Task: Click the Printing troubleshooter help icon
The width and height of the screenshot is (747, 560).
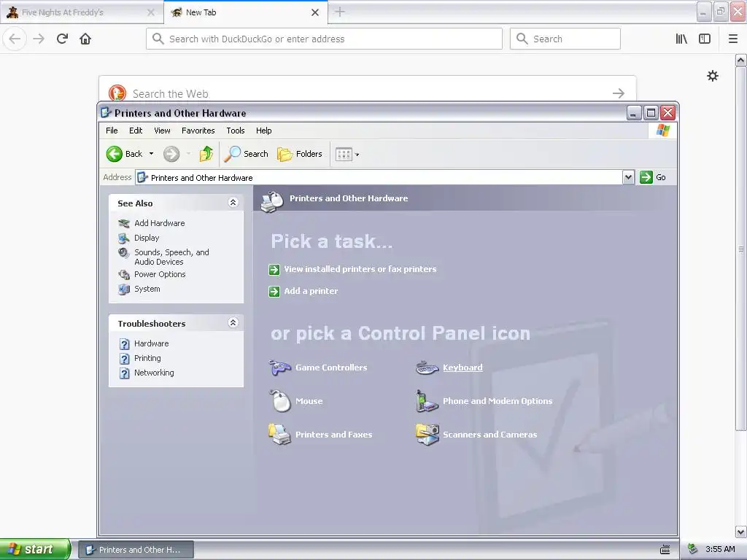Action: coord(124,358)
